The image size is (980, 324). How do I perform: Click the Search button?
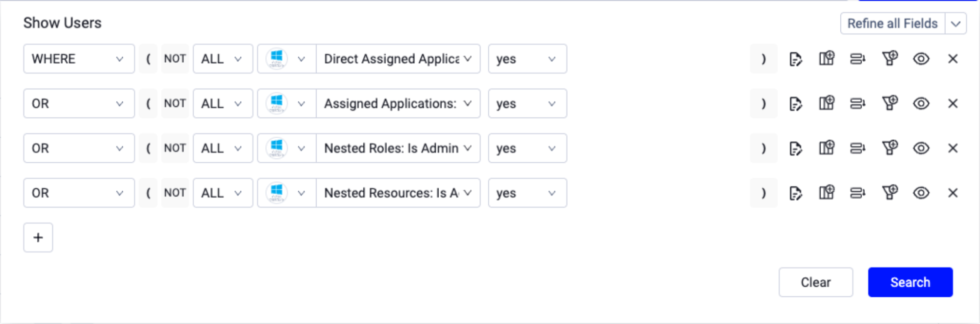point(910,282)
